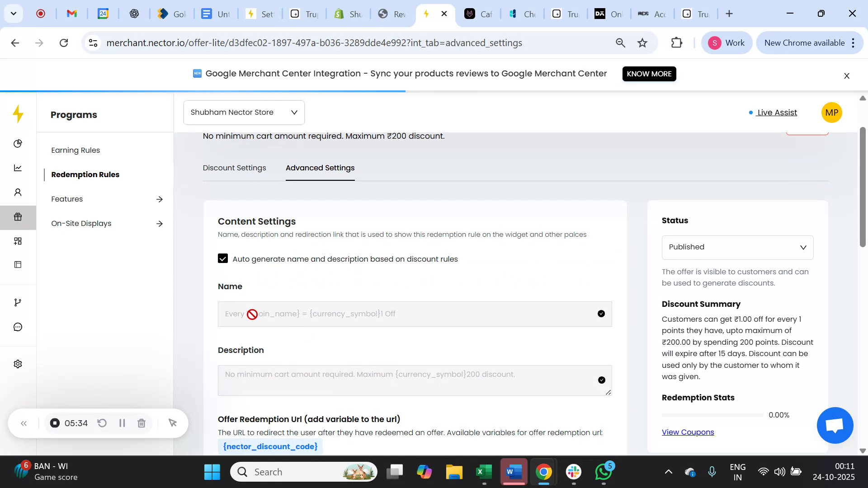Screen dimensions: 868x488
Task: Open the customers profile icon
Action: 18,192
